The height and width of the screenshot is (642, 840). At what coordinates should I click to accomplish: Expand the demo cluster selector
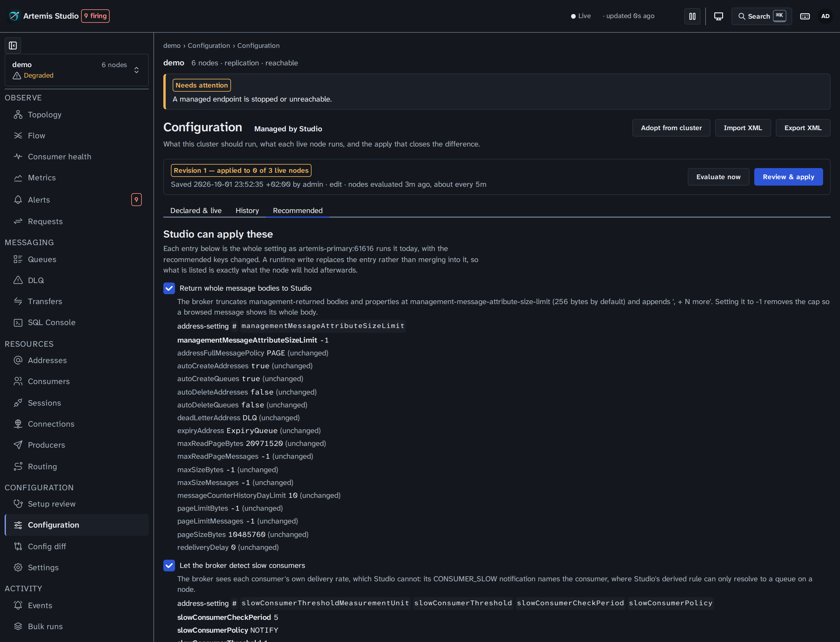(76, 70)
